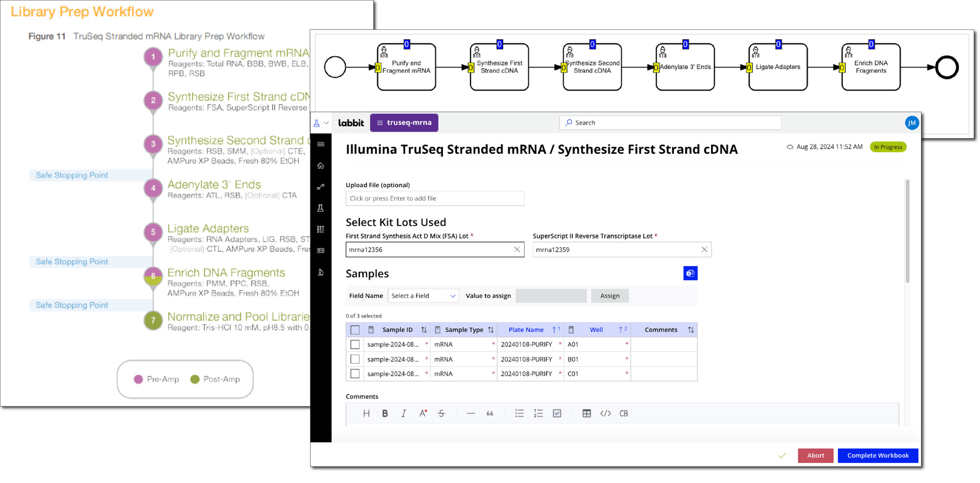The image size is (980, 483).
Task: Click the green checkmark beside Abort
Action: click(782, 456)
